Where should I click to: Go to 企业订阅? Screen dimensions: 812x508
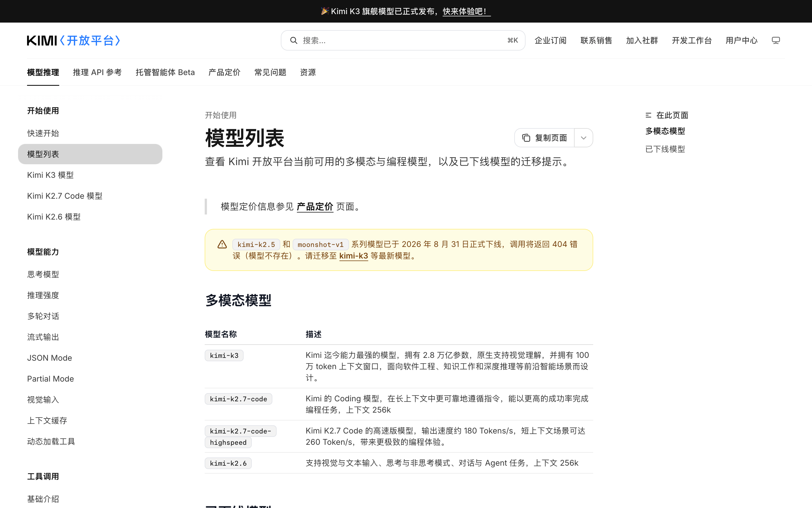(550, 40)
